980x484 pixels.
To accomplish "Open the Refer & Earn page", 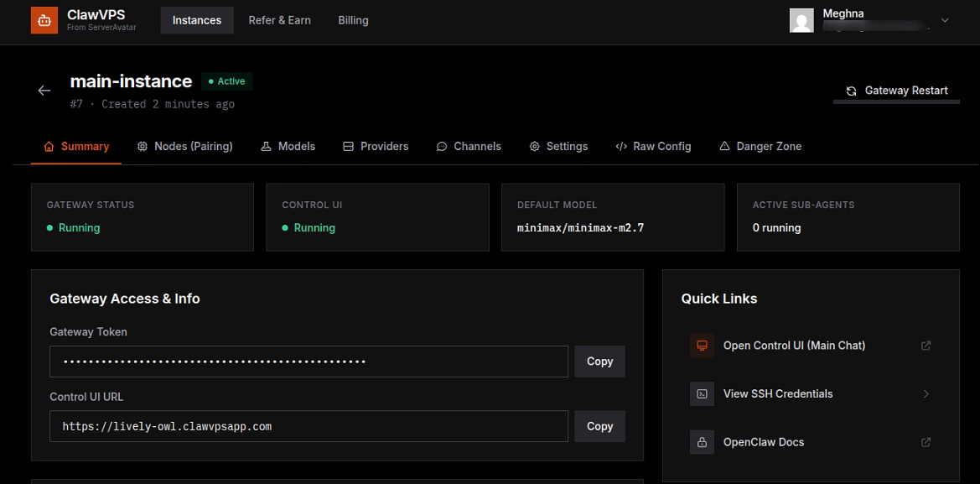I will tap(279, 21).
